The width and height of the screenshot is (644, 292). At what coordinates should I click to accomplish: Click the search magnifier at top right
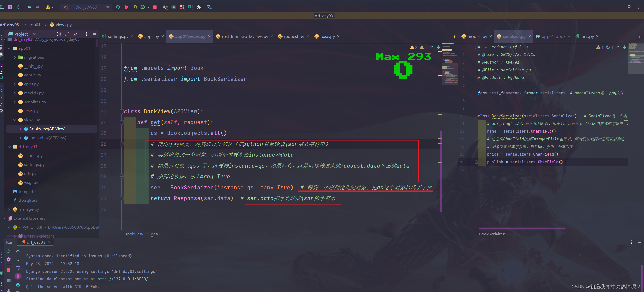point(629,7)
